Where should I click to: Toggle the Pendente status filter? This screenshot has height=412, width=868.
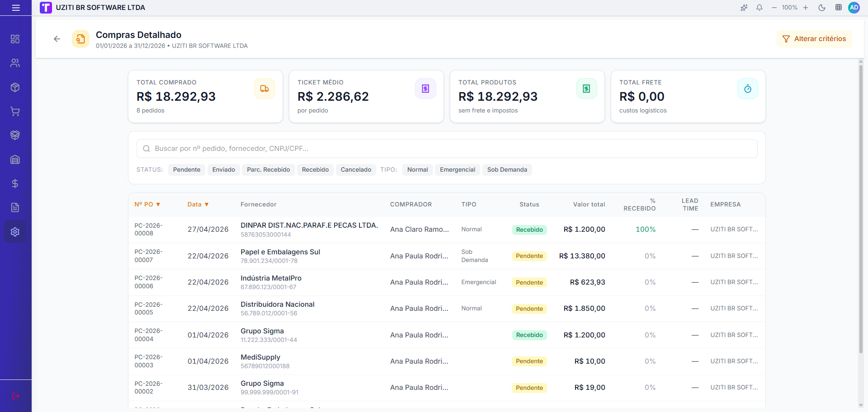click(x=187, y=170)
